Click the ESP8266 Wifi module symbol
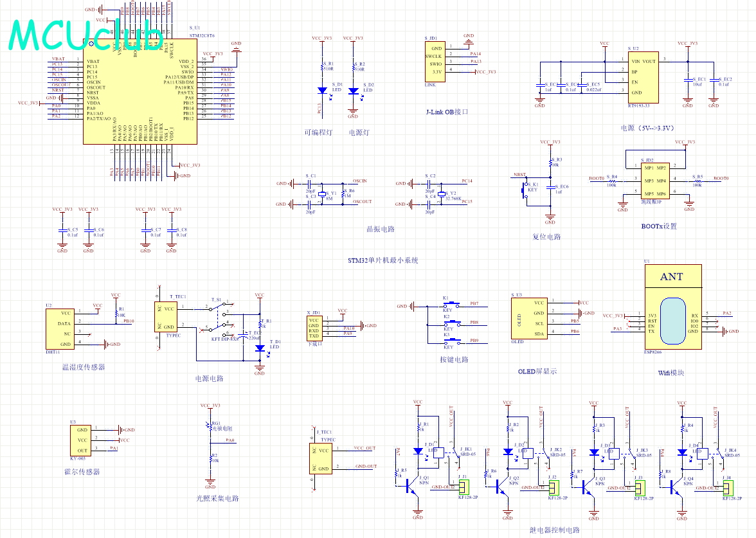This screenshot has height=538, width=756. click(x=672, y=309)
